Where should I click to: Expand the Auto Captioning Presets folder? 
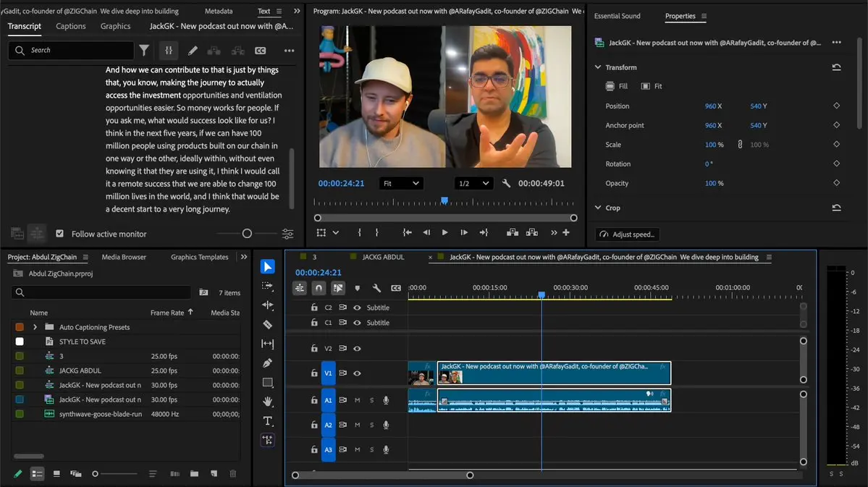[x=35, y=327]
